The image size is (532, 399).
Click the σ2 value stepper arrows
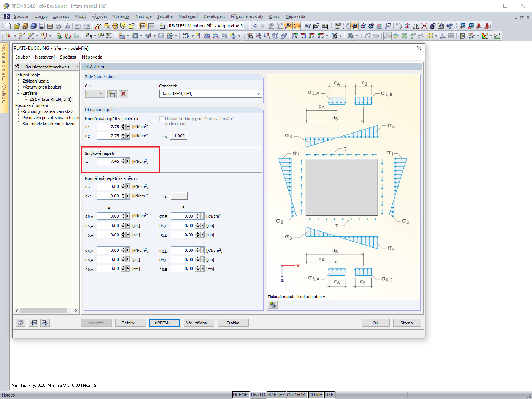click(123, 136)
